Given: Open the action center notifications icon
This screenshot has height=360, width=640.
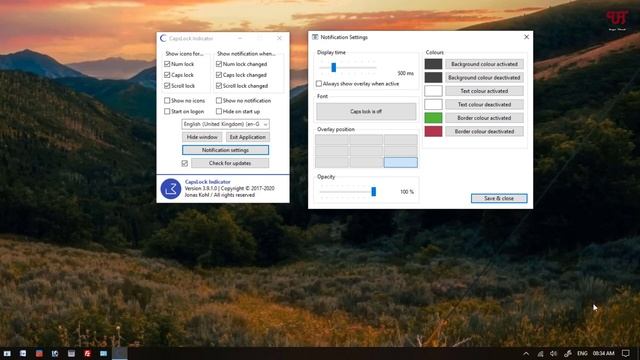Looking at the screenshot, I should (x=626, y=353).
